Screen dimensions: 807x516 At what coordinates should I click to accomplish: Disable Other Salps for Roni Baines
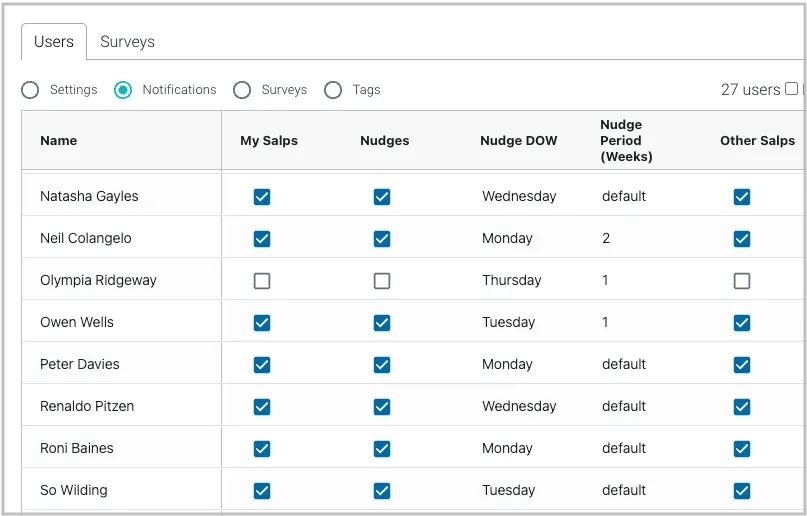coord(742,449)
